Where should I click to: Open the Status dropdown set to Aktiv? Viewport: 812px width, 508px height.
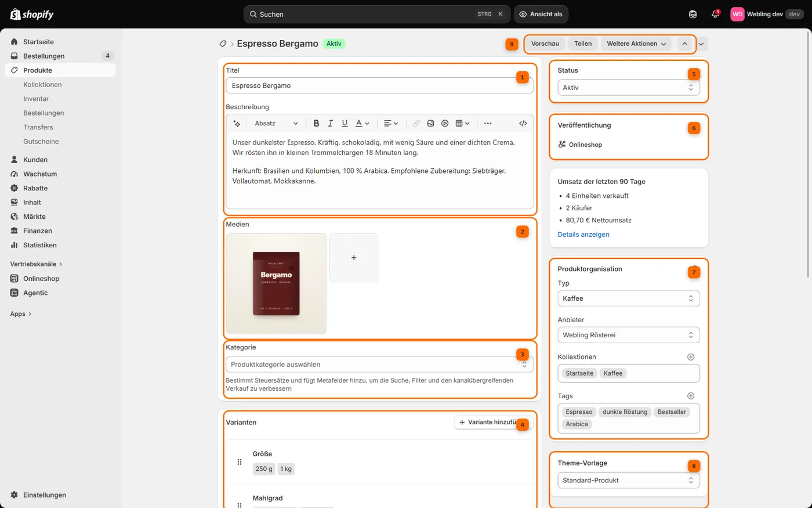pos(629,88)
